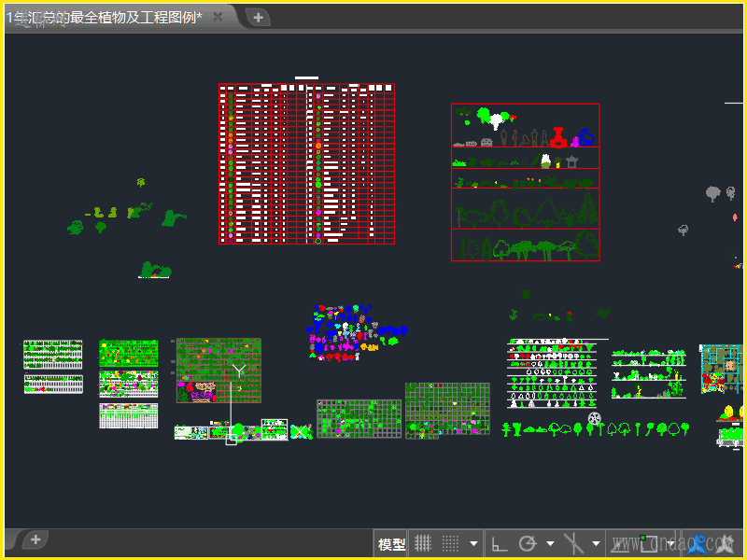Open a new drawing tab with plus

[x=259, y=17]
